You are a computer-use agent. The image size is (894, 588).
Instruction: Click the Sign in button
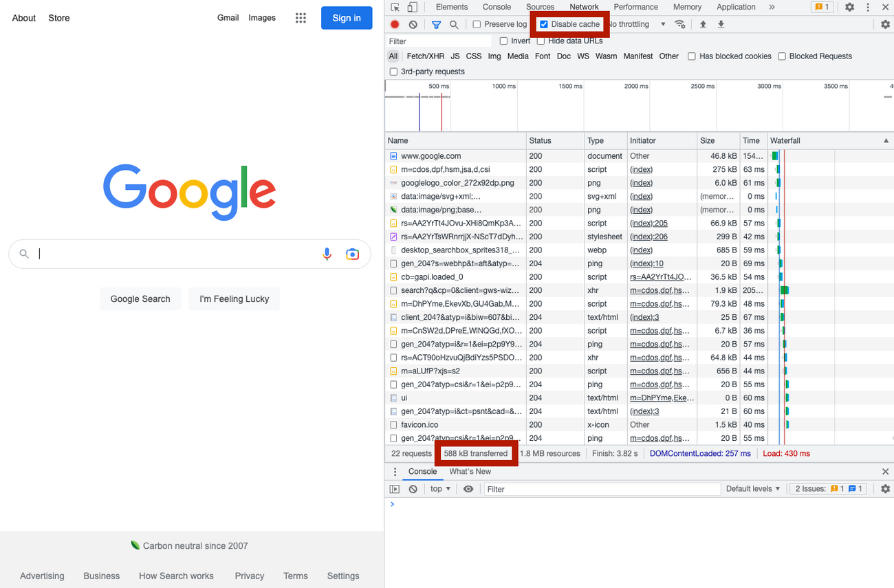tap(347, 18)
